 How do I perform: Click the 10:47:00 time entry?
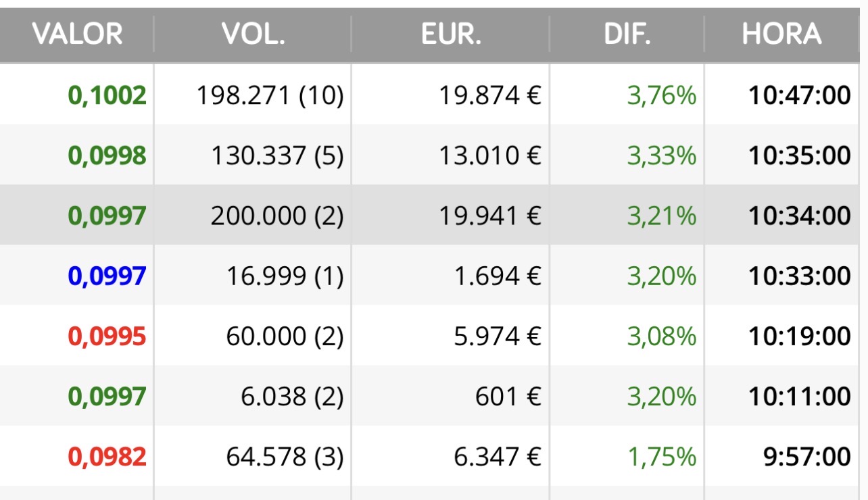[x=799, y=96]
